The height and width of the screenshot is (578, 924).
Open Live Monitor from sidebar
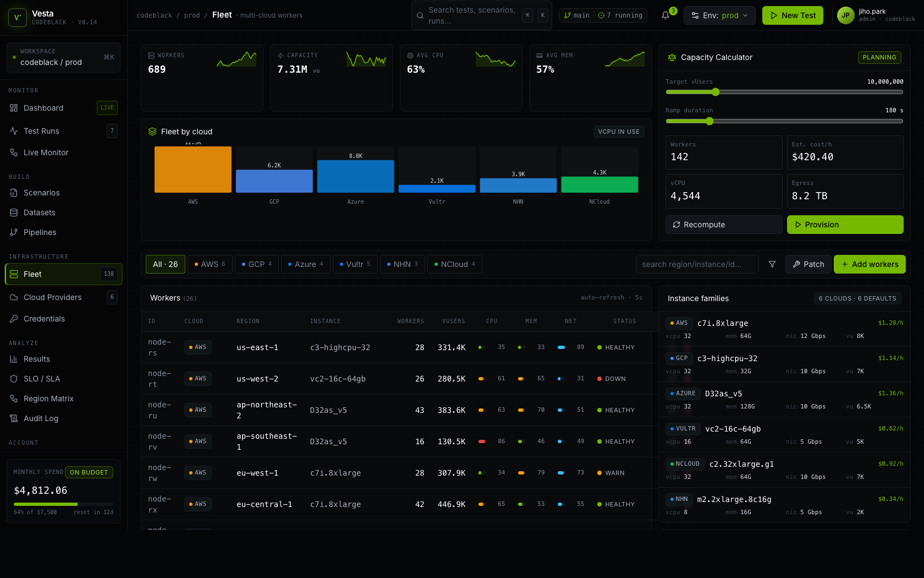point(46,152)
